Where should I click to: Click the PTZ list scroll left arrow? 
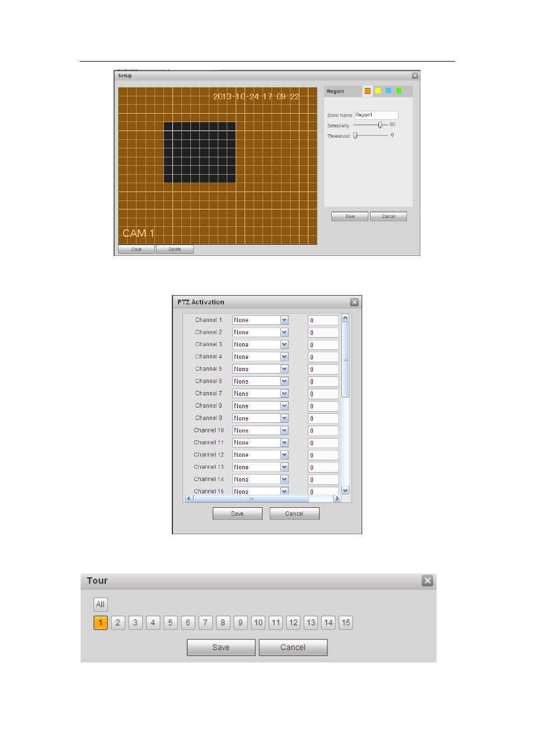pyautogui.click(x=189, y=498)
